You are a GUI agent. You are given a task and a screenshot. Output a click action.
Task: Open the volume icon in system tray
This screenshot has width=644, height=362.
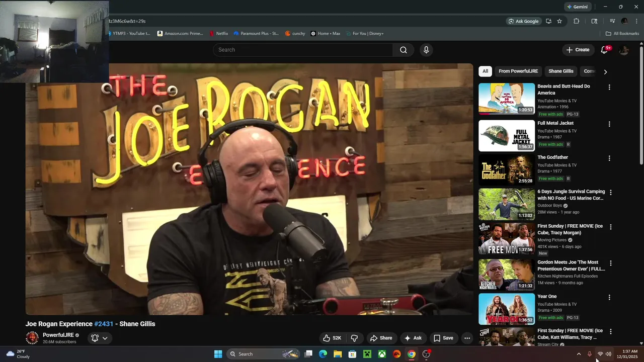608,354
